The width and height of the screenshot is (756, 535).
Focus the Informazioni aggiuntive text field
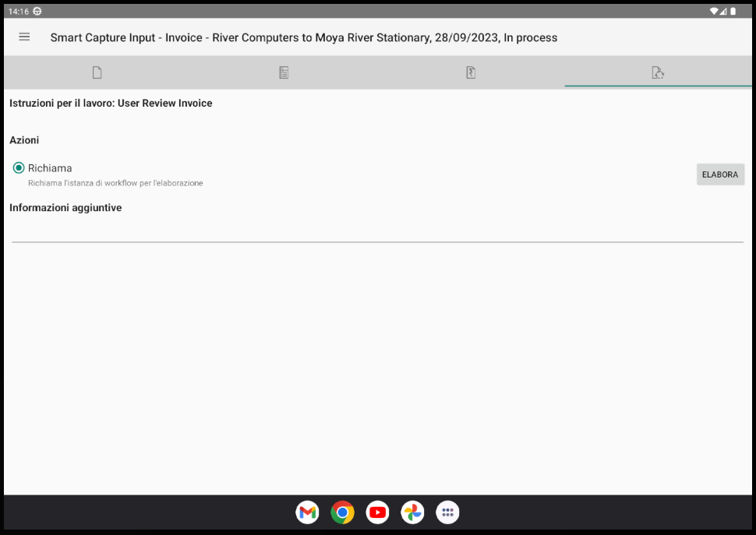[x=377, y=231]
